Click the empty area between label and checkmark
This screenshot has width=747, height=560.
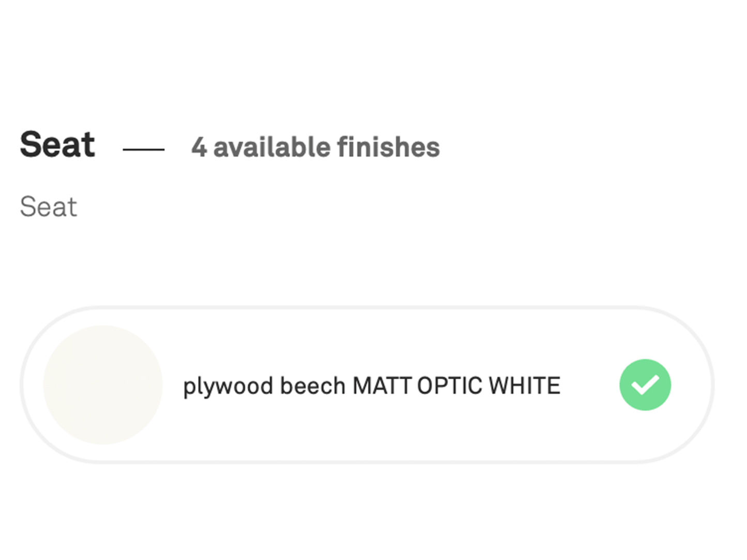[x=589, y=386]
